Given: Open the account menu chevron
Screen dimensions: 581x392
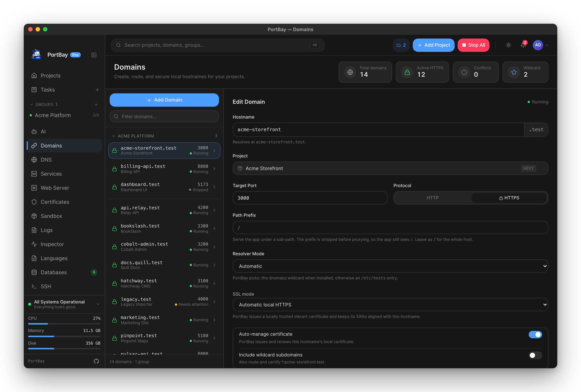Looking at the screenshot, I should [547, 45].
